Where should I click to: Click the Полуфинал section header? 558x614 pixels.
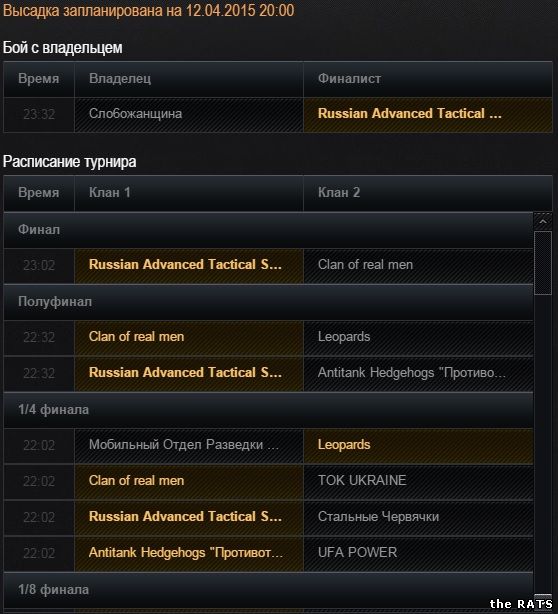point(268,302)
